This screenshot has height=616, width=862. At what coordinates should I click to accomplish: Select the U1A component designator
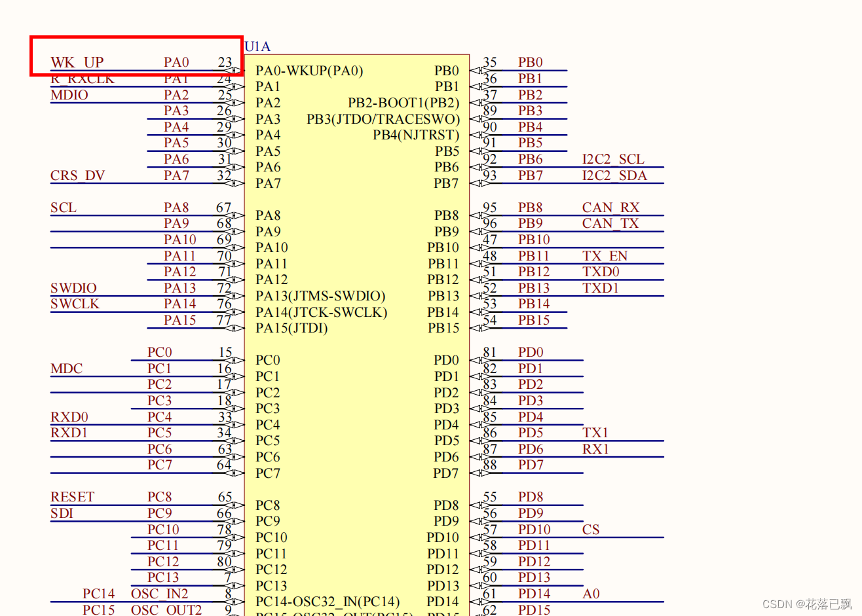pyautogui.click(x=257, y=46)
